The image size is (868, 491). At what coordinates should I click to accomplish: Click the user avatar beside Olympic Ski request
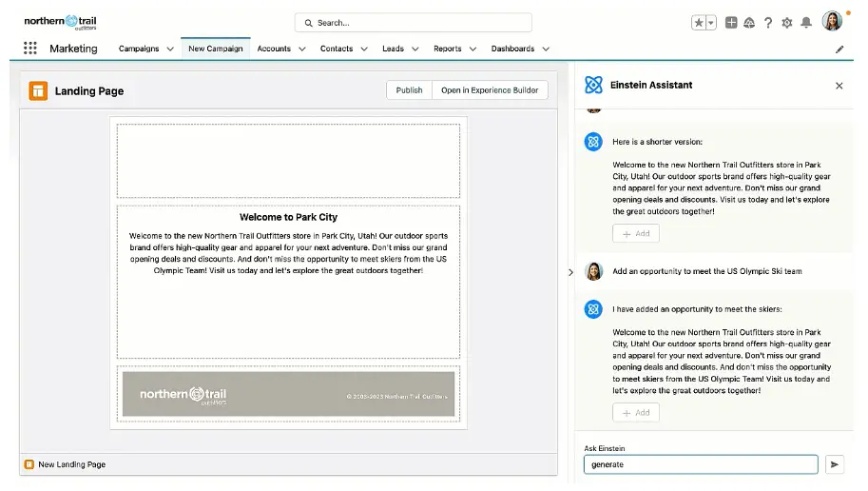click(594, 271)
